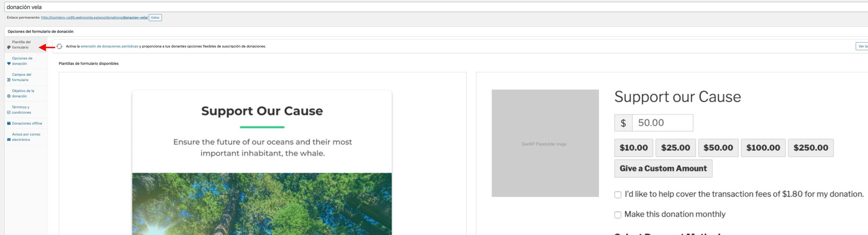The height and width of the screenshot is (235, 868).
Task: Click the Plantillas de formulario disponibles label
Action: [x=89, y=63]
